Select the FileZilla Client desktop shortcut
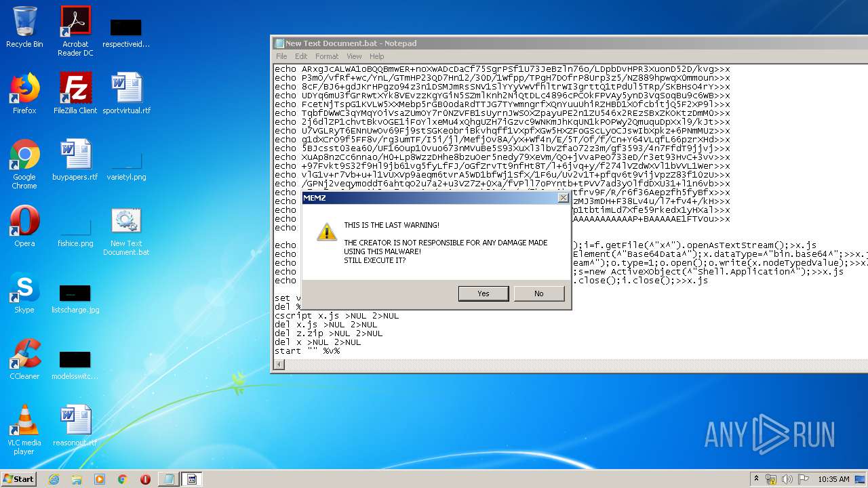The height and width of the screenshot is (488, 868). (x=75, y=94)
